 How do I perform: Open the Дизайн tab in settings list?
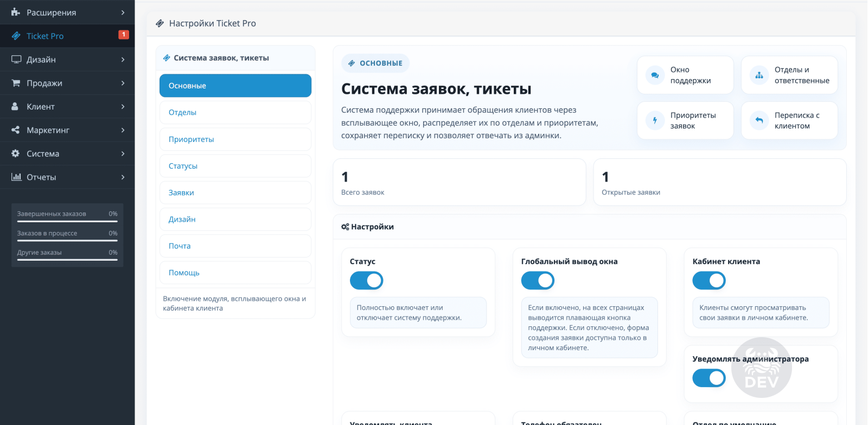pyautogui.click(x=235, y=219)
